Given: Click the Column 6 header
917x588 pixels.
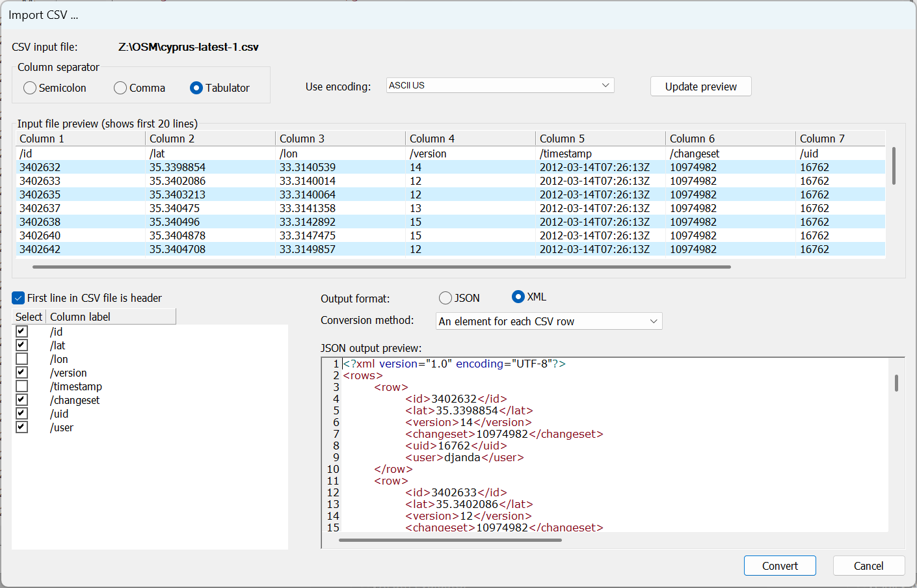Looking at the screenshot, I should [x=731, y=139].
